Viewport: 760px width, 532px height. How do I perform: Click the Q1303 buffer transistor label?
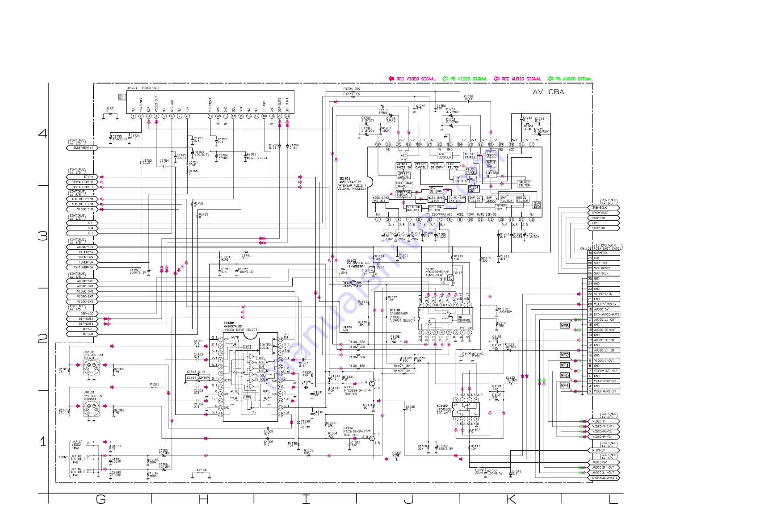click(357, 390)
